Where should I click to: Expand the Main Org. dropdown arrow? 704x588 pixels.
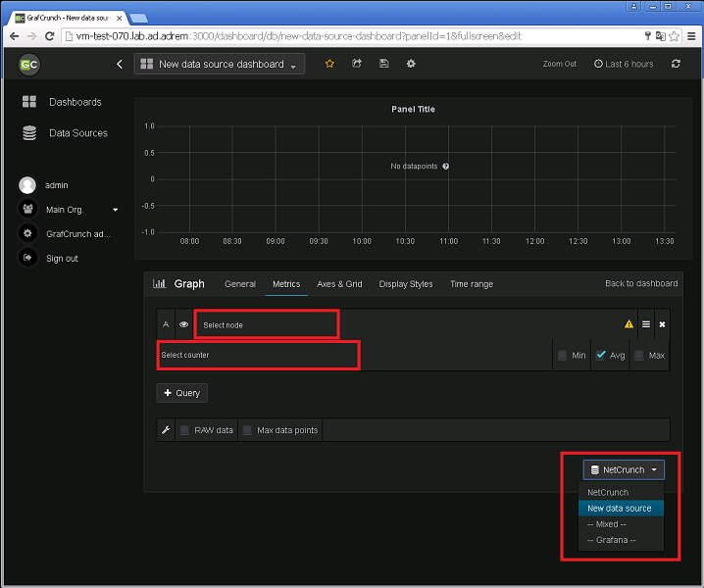pos(116,210)
